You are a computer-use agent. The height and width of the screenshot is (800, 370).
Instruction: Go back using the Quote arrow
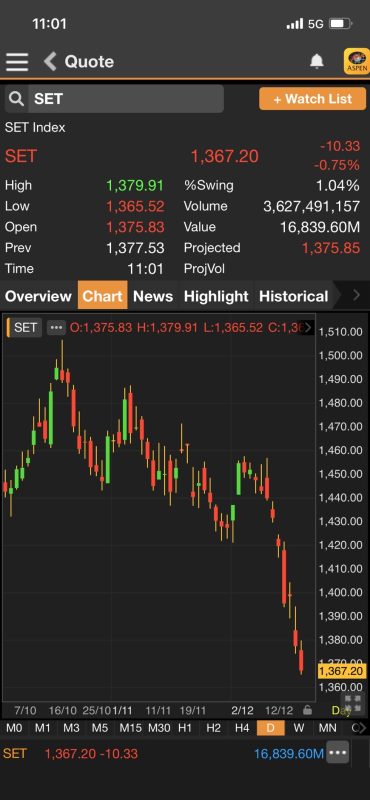(x=50, y=62)
